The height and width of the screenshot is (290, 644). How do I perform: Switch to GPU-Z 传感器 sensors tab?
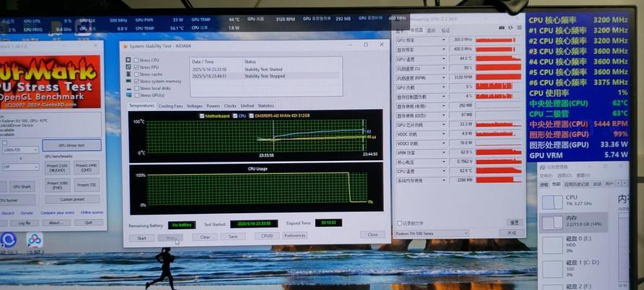[417, 30]
